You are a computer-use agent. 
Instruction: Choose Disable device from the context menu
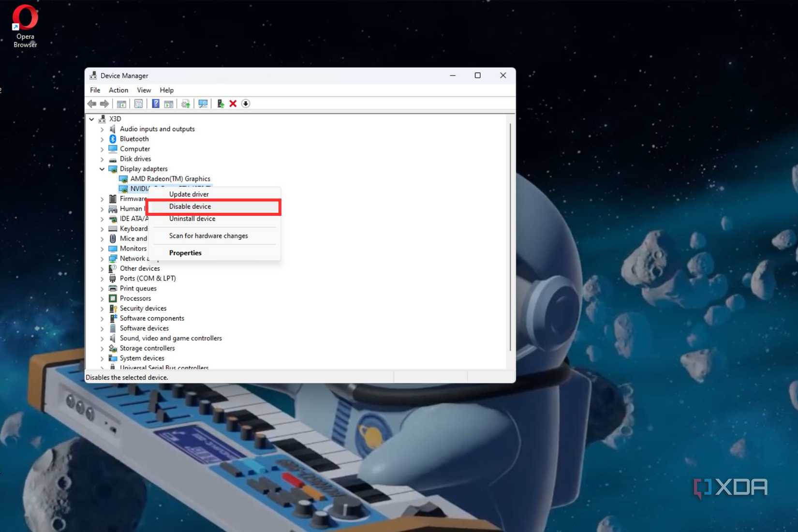click(x=190, y=207)
